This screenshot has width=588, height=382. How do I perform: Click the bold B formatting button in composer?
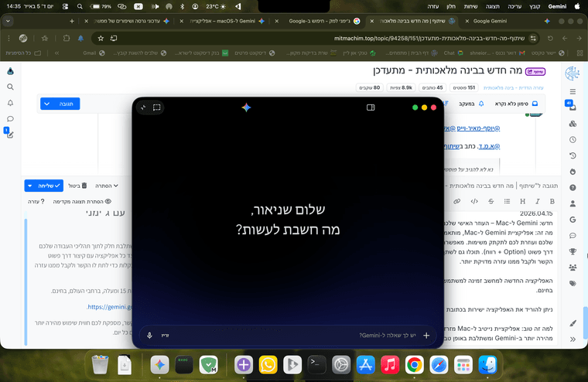click(x=552, y=202)
